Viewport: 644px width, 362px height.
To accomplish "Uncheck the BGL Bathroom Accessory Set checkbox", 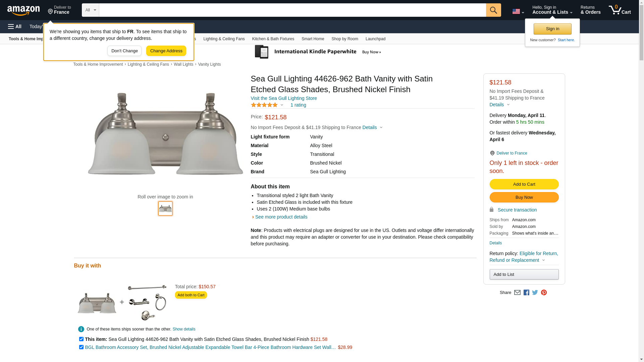I will point(81,347).
